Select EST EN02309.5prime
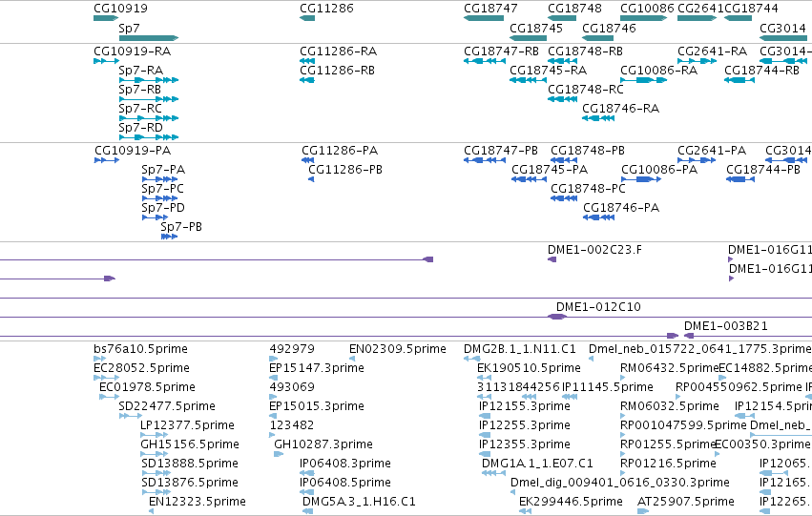812x516 pixels. click(398, 349)
